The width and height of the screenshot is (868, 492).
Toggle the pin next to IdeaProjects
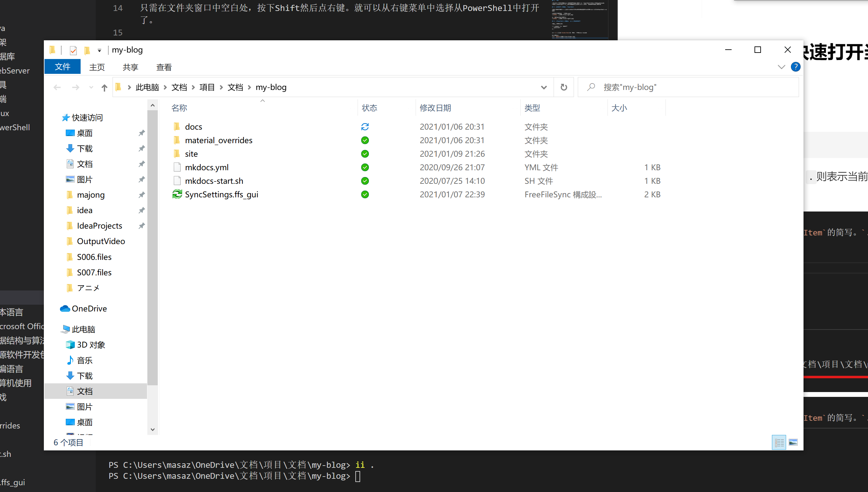(x=142, y=225)
